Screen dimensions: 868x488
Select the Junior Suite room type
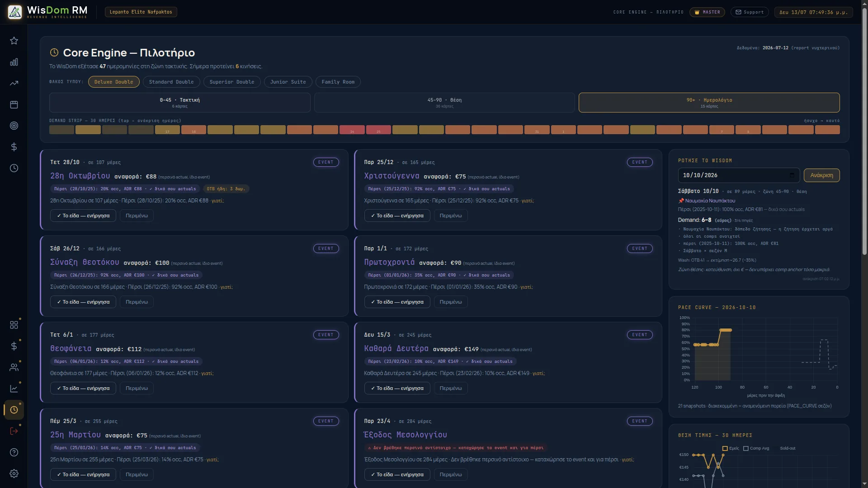(x=288, y=82)
